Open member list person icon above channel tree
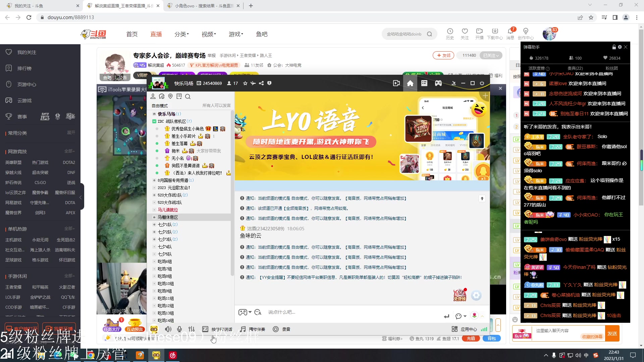 [x=153, y=97]
